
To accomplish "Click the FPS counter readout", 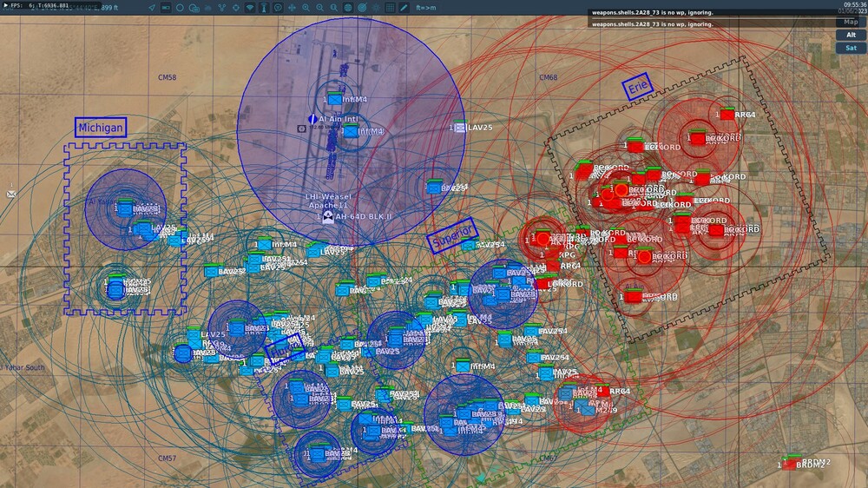I will coord(40,5).
